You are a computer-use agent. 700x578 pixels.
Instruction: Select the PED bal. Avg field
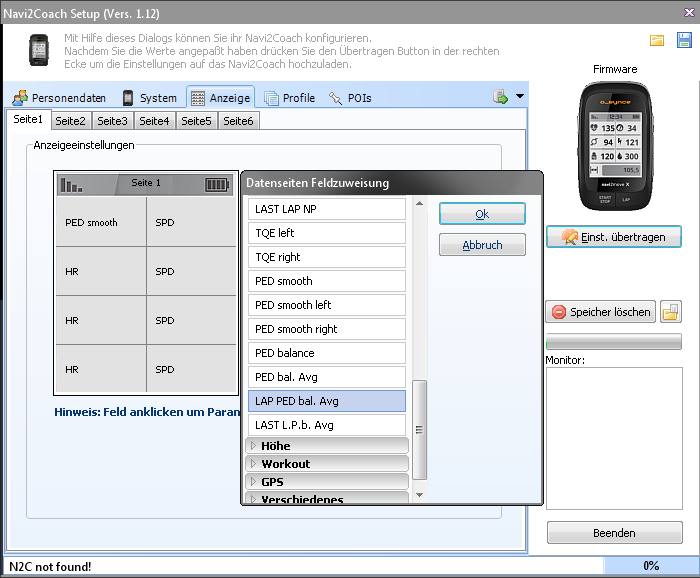327,377
